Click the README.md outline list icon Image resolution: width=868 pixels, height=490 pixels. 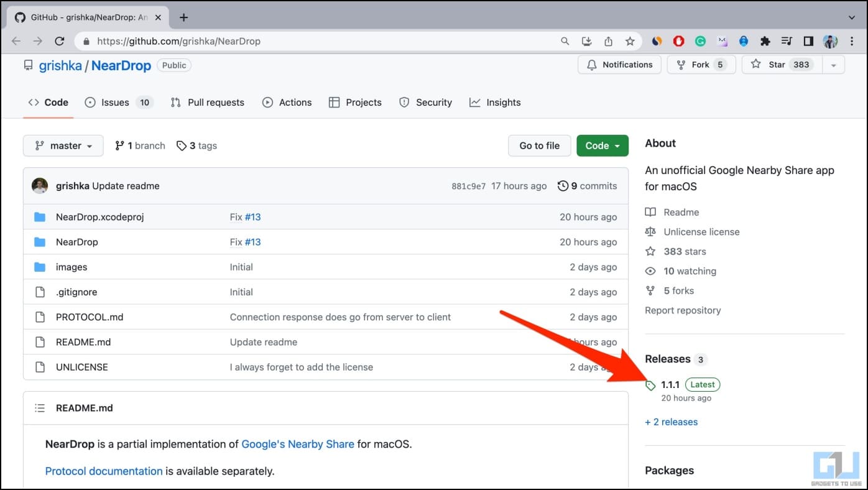pyautogui.click(x=40, y=408)
